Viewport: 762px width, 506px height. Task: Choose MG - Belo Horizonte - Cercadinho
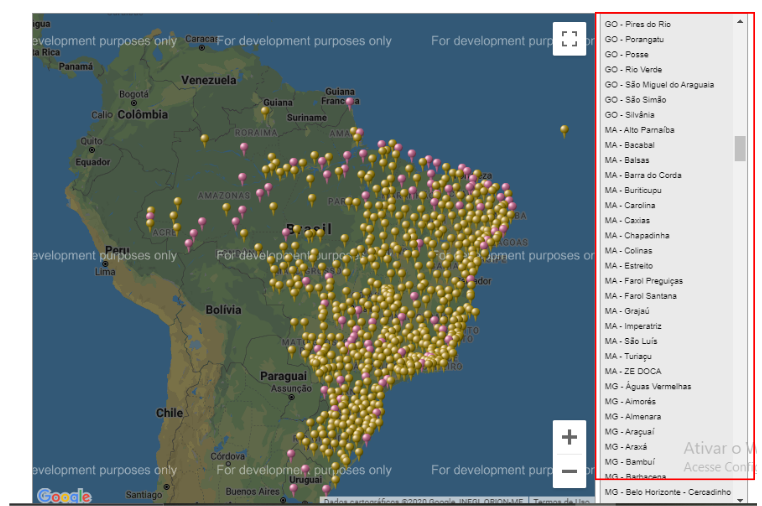point(667,492)
